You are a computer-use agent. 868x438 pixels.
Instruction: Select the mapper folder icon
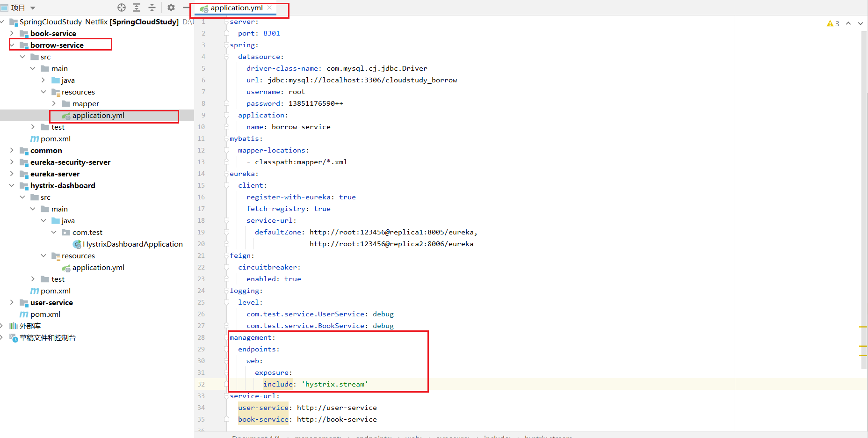click(x=66, y=103)
